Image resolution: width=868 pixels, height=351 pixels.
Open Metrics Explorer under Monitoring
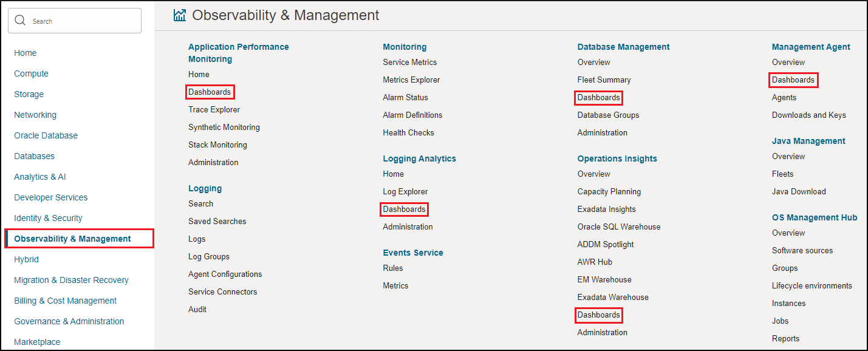tap(412, 80)
